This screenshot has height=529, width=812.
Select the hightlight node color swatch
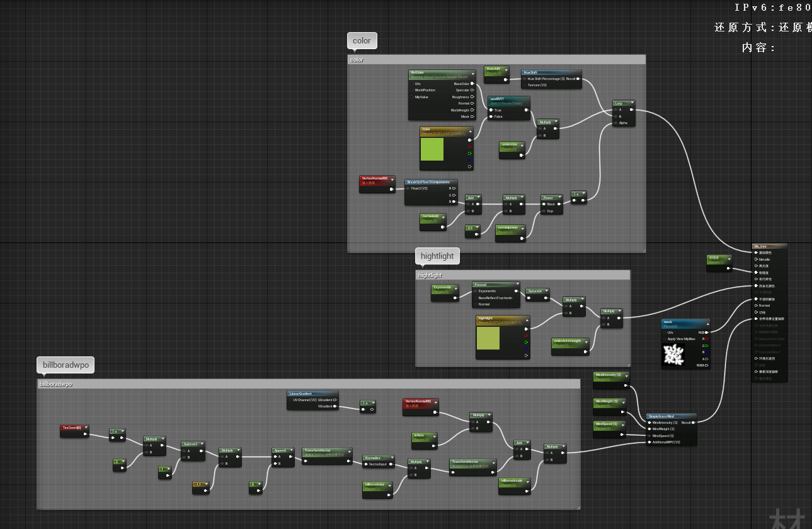[488, 338]
